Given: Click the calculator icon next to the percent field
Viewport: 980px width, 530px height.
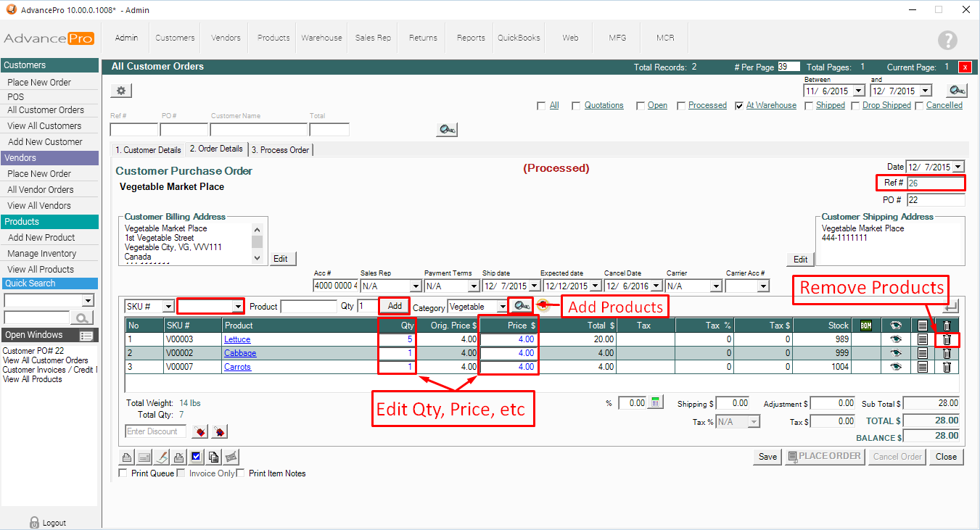Looking at the screenshot, I should (655, 402).
